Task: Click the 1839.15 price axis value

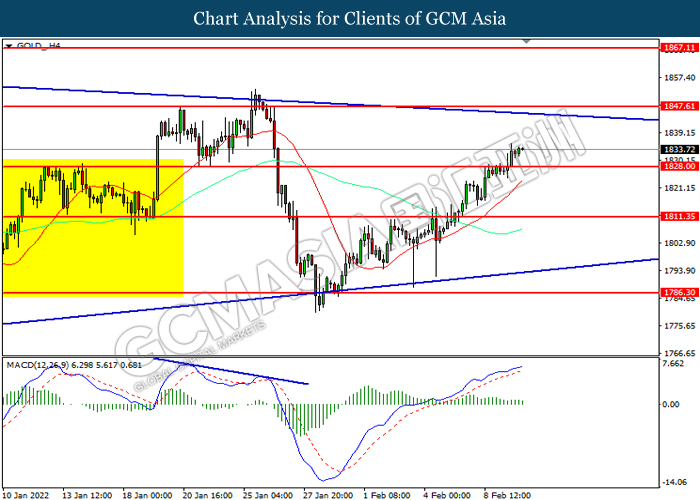Action: click(679, 133)
